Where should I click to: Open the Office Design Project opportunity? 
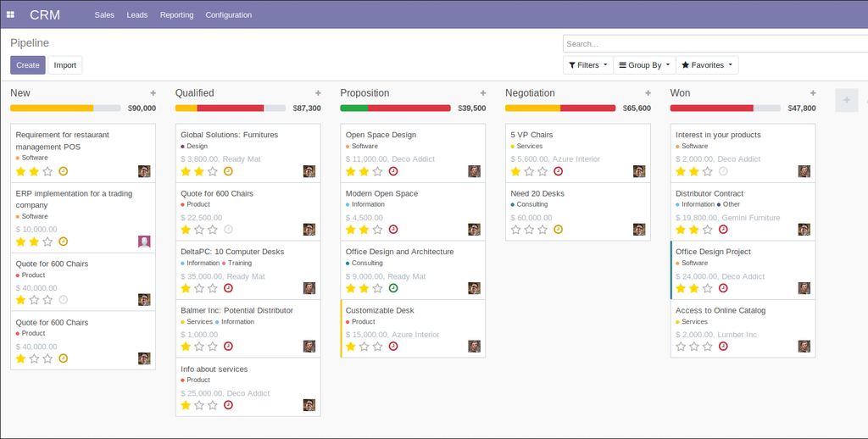coord(743,270)
